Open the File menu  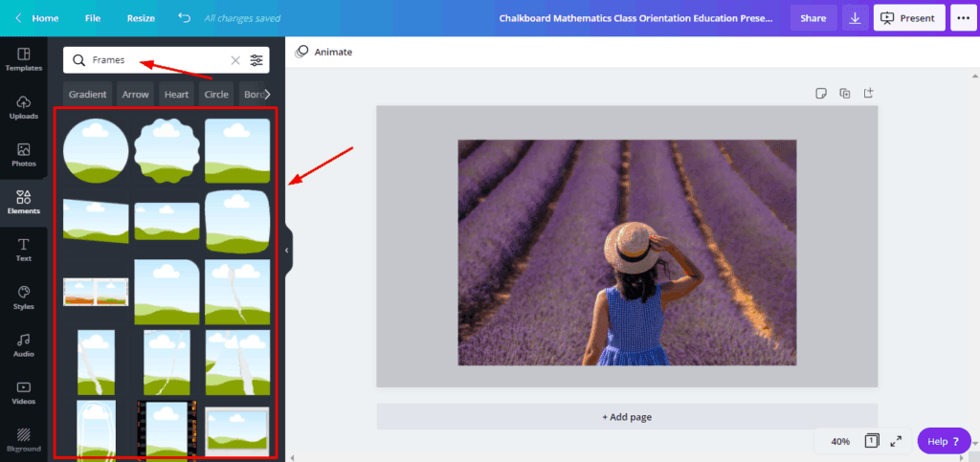tap(92, 18)
